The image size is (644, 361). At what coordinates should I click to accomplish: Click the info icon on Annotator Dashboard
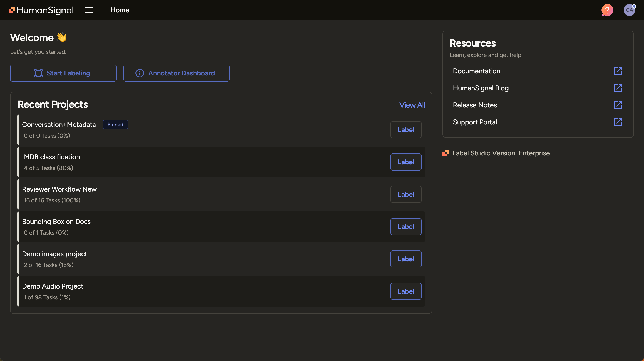pos(140,73)
